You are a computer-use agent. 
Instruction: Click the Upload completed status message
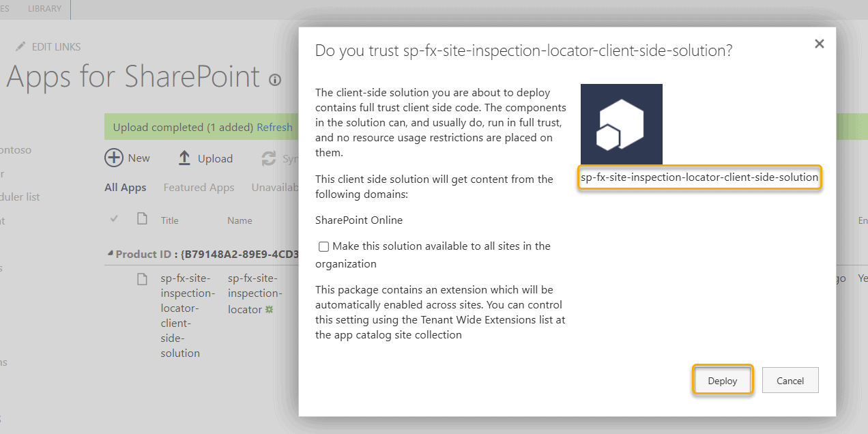182,127
